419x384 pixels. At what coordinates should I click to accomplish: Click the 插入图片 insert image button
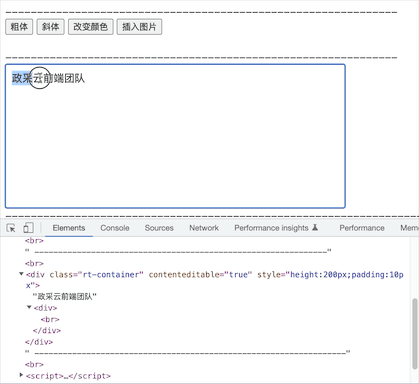point(139,27)
